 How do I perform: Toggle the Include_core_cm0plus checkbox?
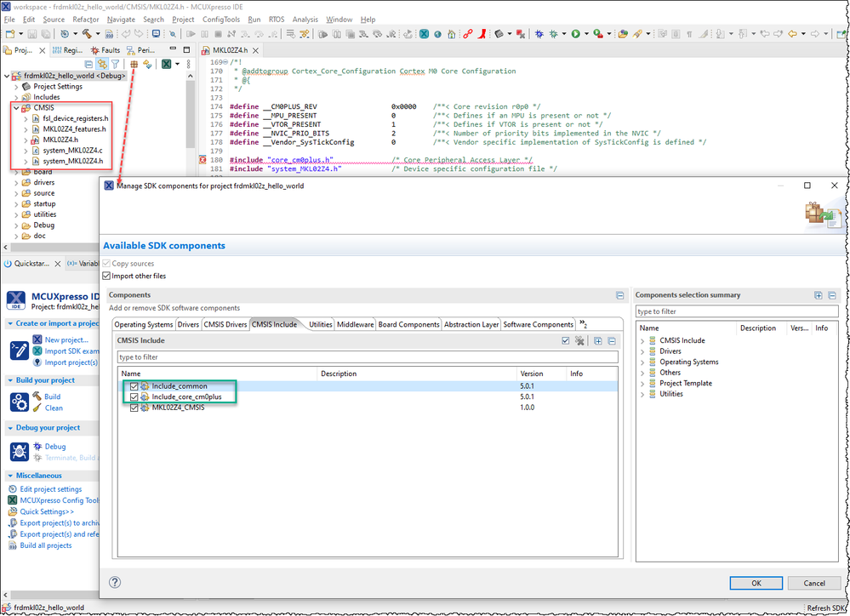point(134,396)
